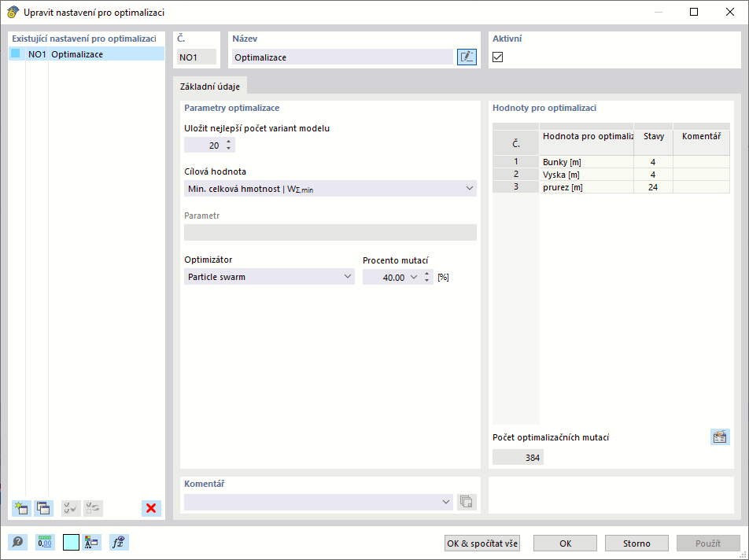Screen dimensions: 749x560
Task: Click the Č. field showing NO1
Action: click(197, 57)
